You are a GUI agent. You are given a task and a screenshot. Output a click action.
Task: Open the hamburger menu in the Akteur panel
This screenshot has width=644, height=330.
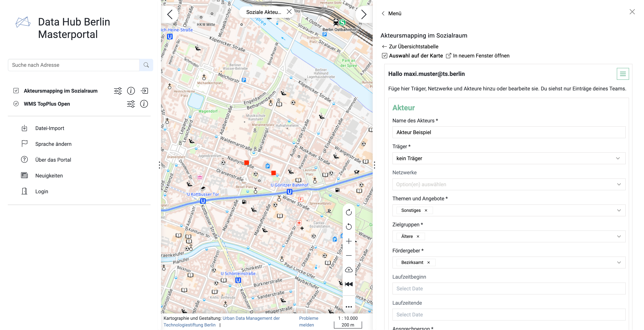[x=623, y=74]
